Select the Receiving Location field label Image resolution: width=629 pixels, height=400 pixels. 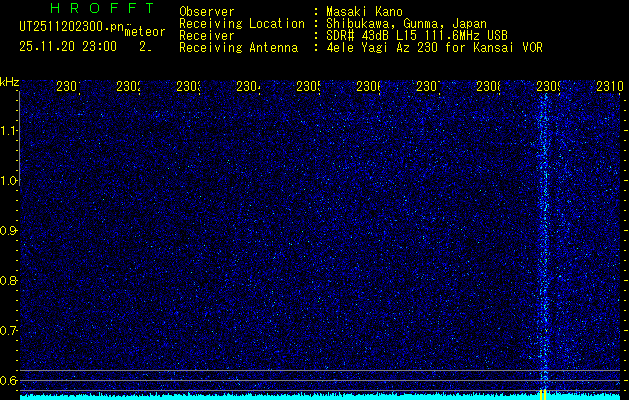coord(241,23)
